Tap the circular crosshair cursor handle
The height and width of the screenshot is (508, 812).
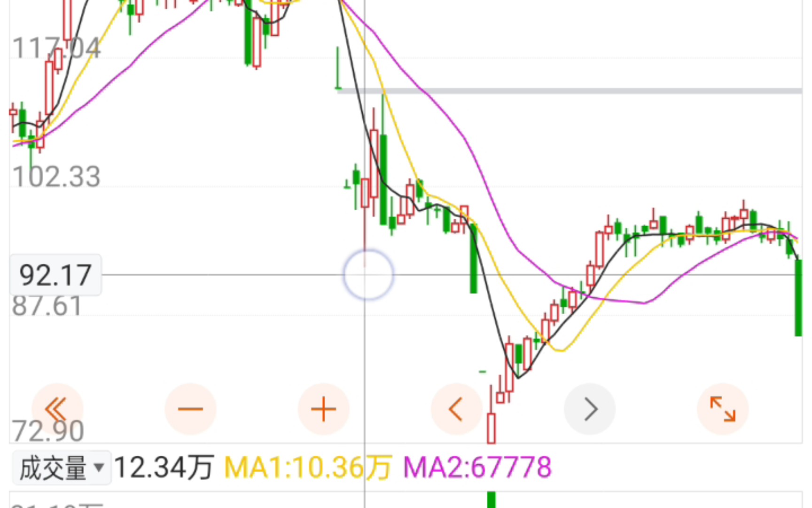coord(368,275)
